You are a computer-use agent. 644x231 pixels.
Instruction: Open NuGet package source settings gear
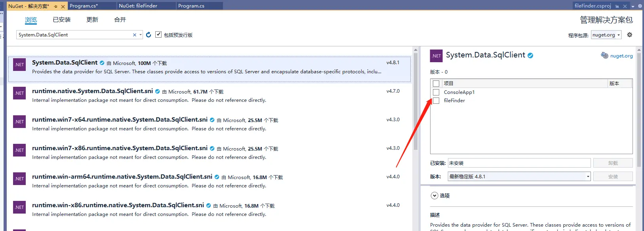coord(630,35)
